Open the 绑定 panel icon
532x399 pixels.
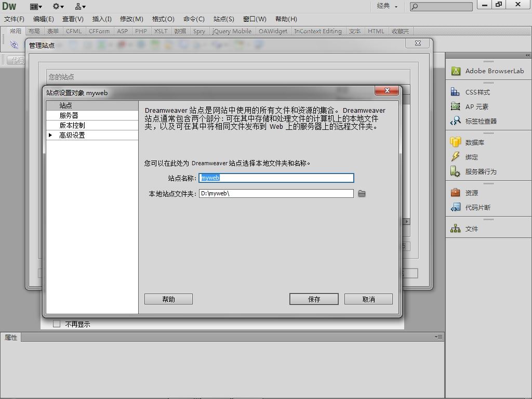[x=455, y=157]
